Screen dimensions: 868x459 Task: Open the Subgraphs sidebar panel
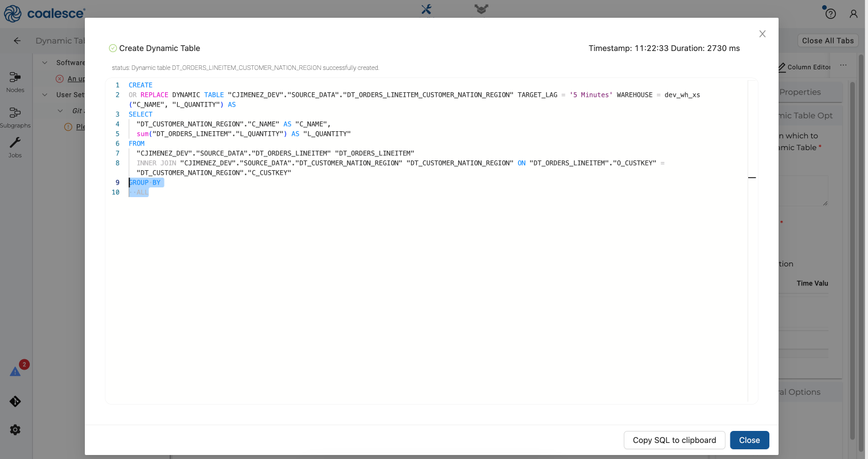tap(15, 117)
